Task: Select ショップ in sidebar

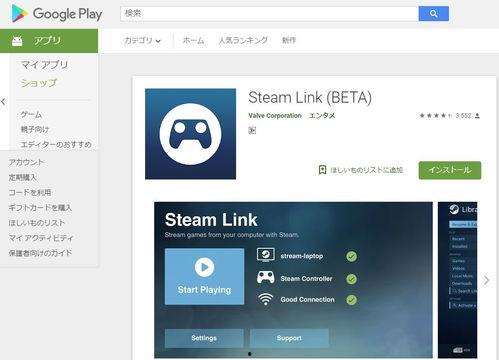Action: coord(39,83)
